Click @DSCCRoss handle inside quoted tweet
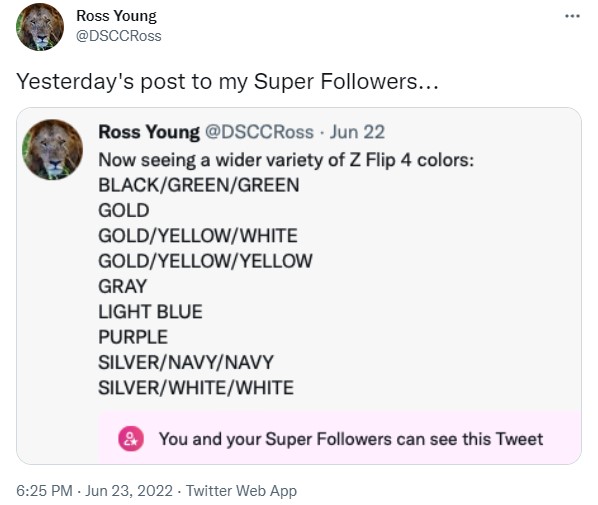Image resolution: width=598 pixels, height=505 pixels. pyautogui.click(x=259, y=132)
